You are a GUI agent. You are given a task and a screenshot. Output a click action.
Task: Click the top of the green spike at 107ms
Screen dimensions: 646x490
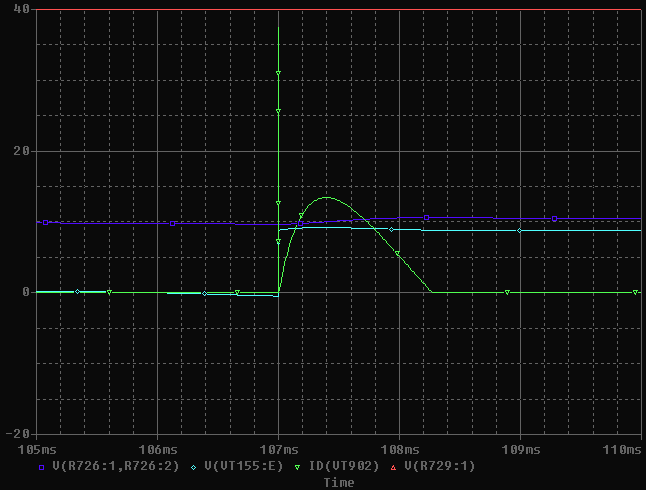[x=279, y=28]
